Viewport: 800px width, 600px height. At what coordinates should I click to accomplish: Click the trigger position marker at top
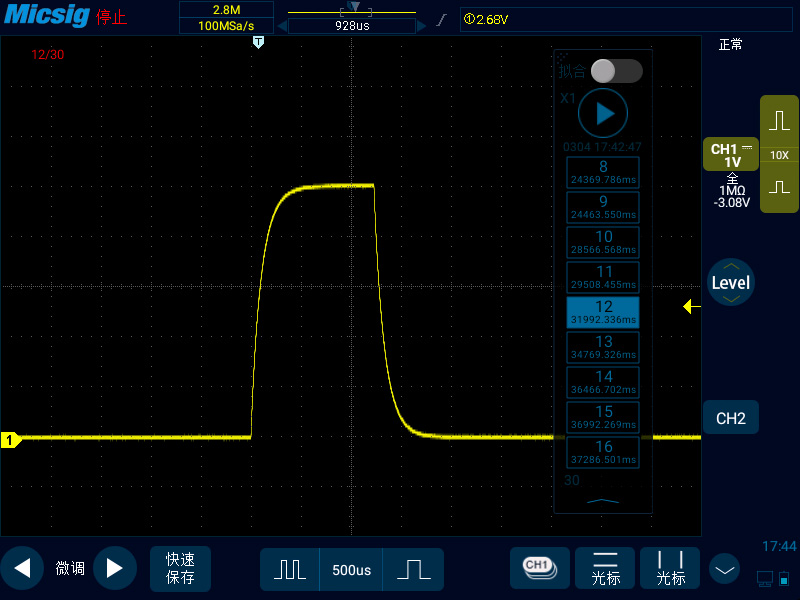pyautogui.click(x=258, y=43)
